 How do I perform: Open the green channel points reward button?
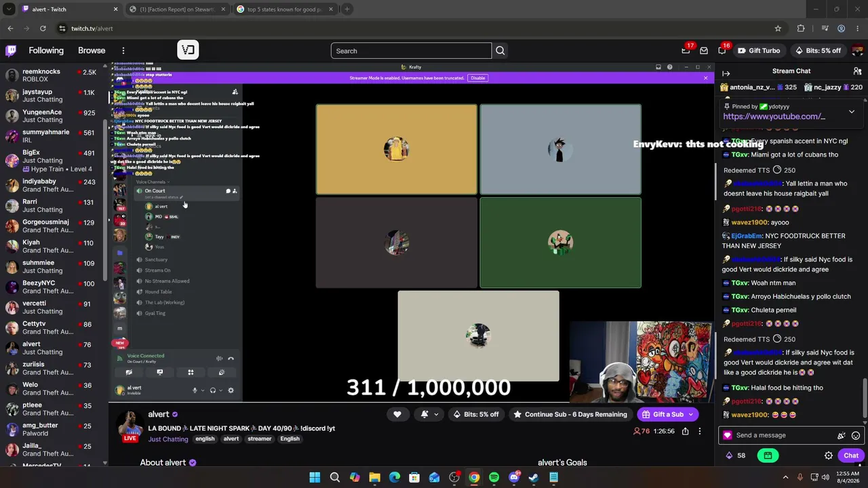768,455
